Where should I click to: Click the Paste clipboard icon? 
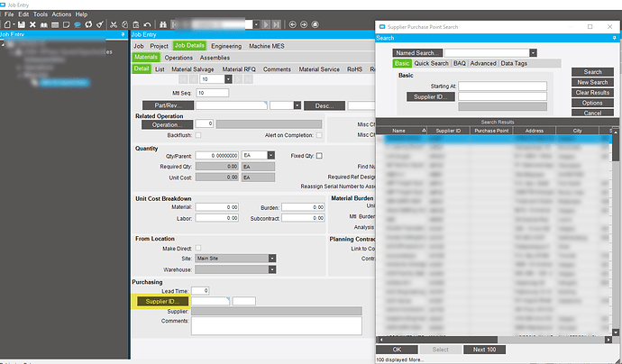[135, 24]
